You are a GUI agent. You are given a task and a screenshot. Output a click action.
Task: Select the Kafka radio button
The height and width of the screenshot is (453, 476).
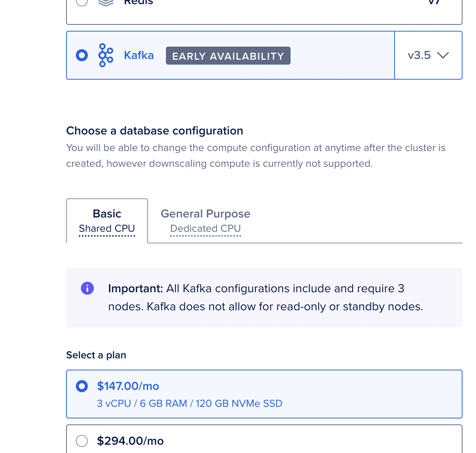pyautogui.click(x=82, y=55)
